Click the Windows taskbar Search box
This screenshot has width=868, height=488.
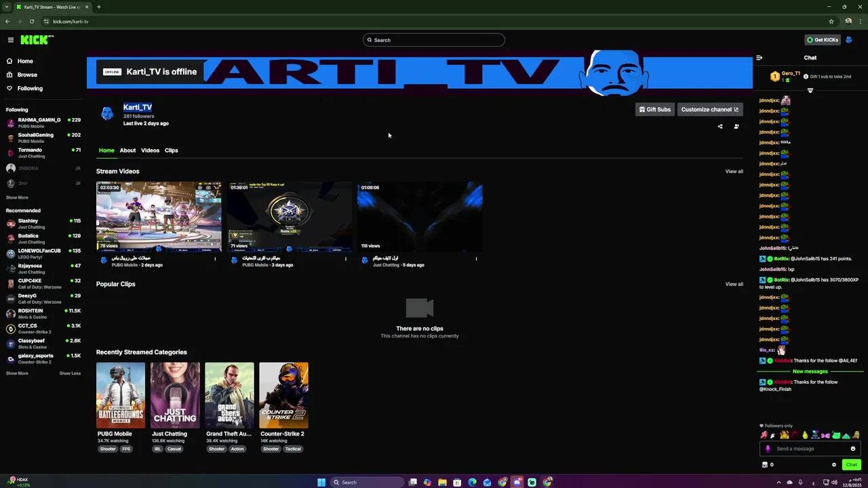point(366,483)
